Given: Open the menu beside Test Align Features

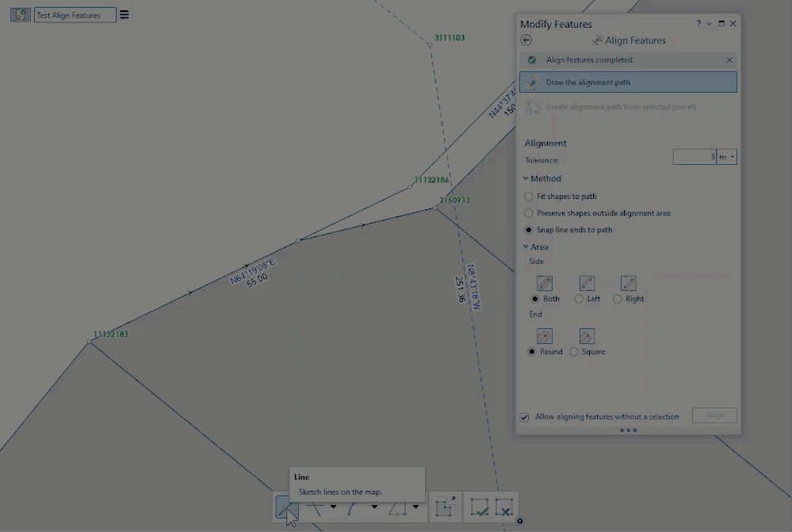Looking at the screenshot, I should (x=124, y=14).
